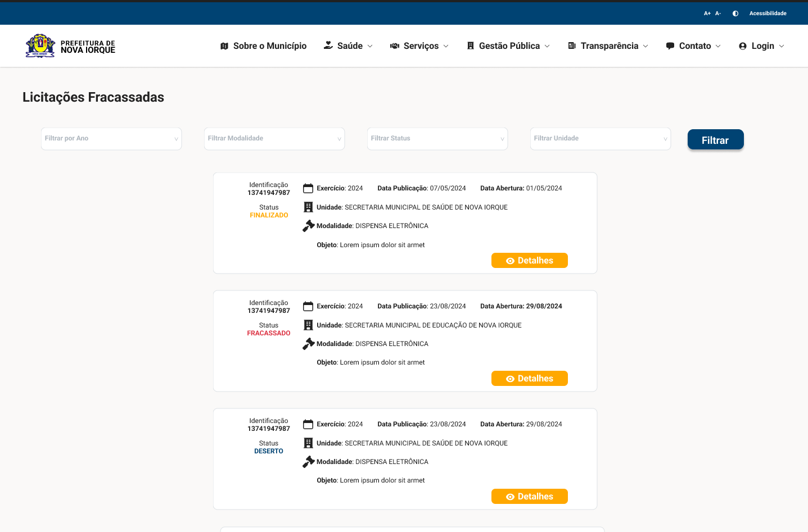Click Data Publicação: 07/05/2024 text
Image resolution: width=808 pixels, height=532 pixels.
point(422,188)
